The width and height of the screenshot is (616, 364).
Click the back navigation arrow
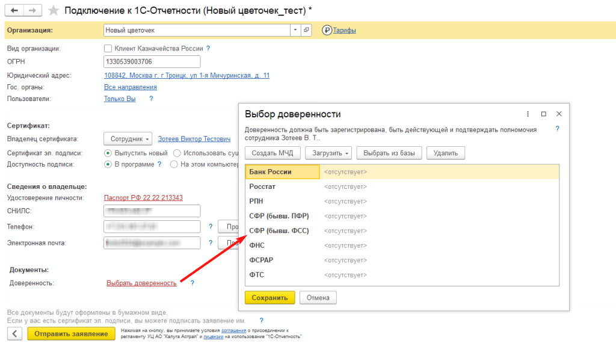tap(14, 11)
